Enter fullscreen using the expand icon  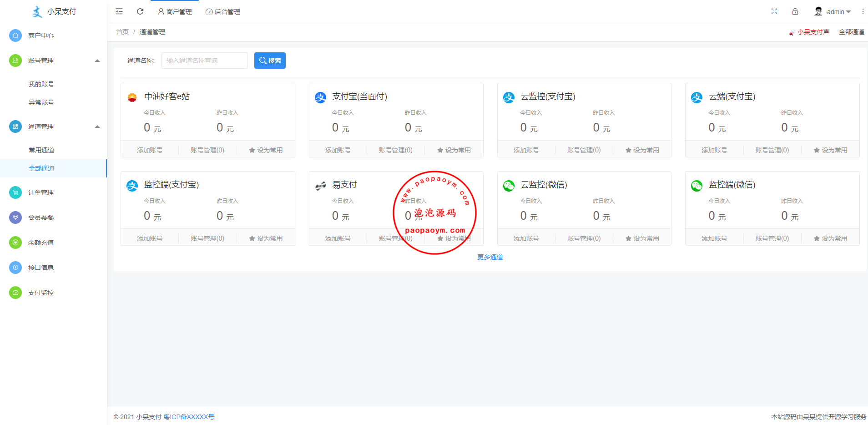point(774,11)
